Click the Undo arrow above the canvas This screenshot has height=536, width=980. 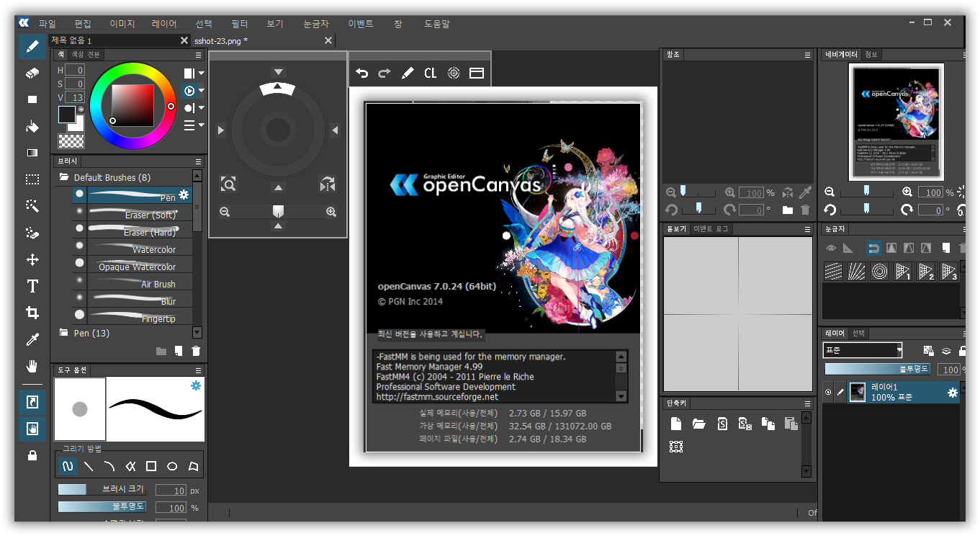[x=362, y=73]
